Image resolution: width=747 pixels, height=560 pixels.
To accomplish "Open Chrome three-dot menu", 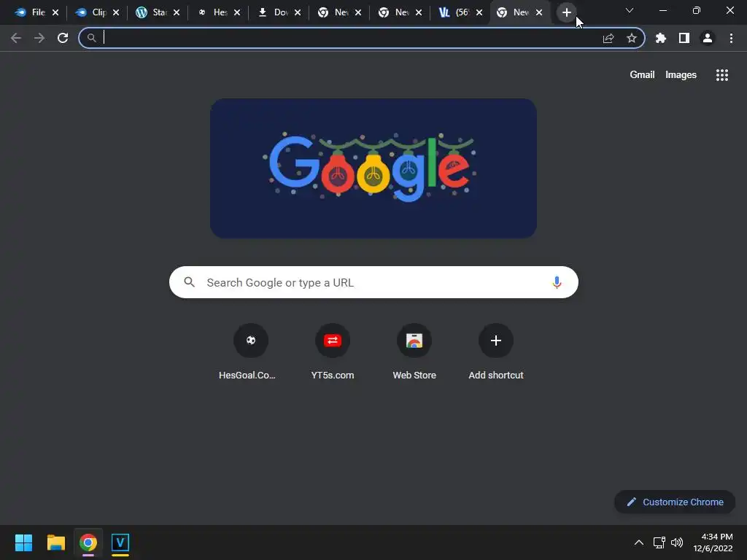I will click(x=731, y=38).
